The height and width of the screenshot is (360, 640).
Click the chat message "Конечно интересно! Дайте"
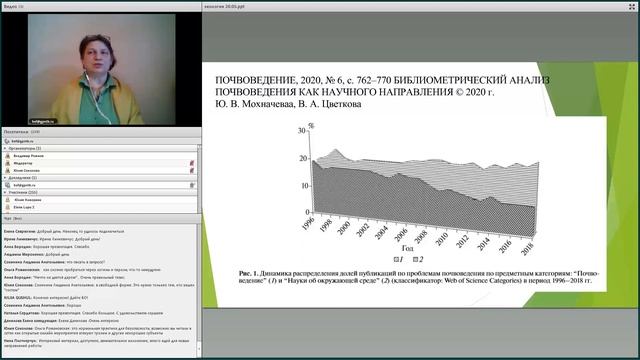45,298
